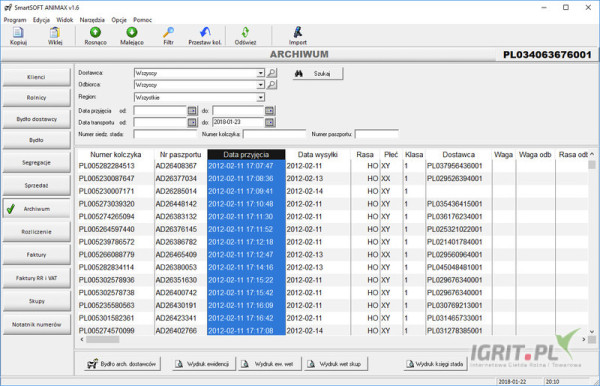This screenshot has width=600, height=386.
Task: Click Przestaw kol. toolbar icon
Action: point(205,33)
